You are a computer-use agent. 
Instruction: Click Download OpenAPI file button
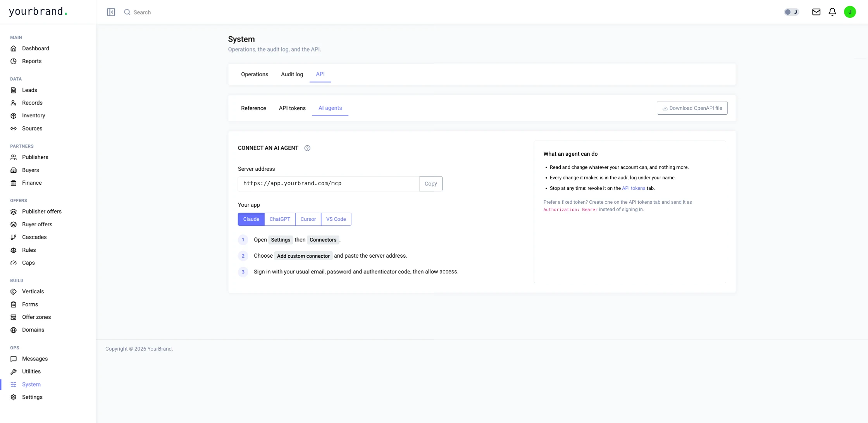692,108
